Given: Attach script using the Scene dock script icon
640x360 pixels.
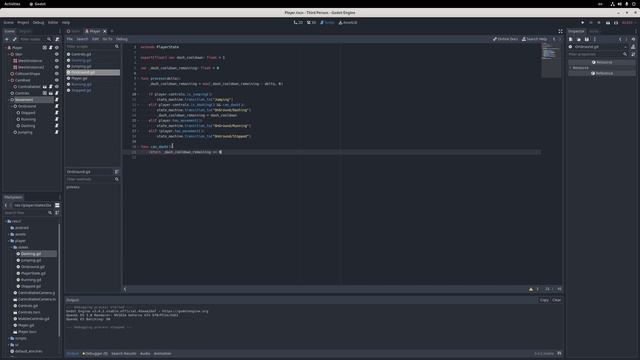Looking at the screenshot, I should click(x=57, y=39).
